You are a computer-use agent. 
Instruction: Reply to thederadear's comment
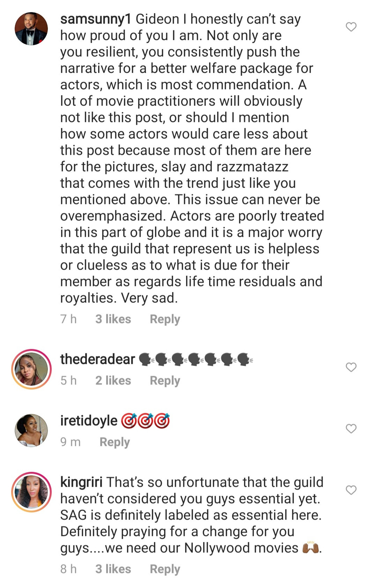(x=165, y=381)
